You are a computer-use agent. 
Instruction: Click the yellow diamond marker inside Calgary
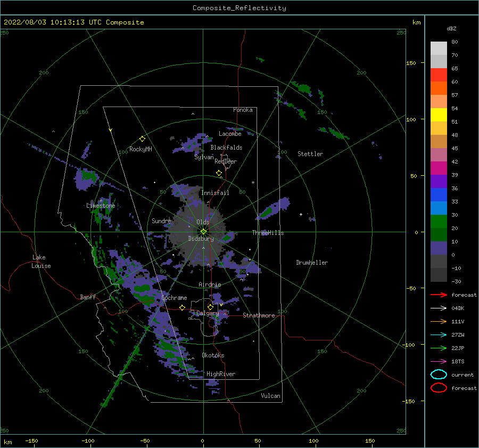click(x=210, y=307)
